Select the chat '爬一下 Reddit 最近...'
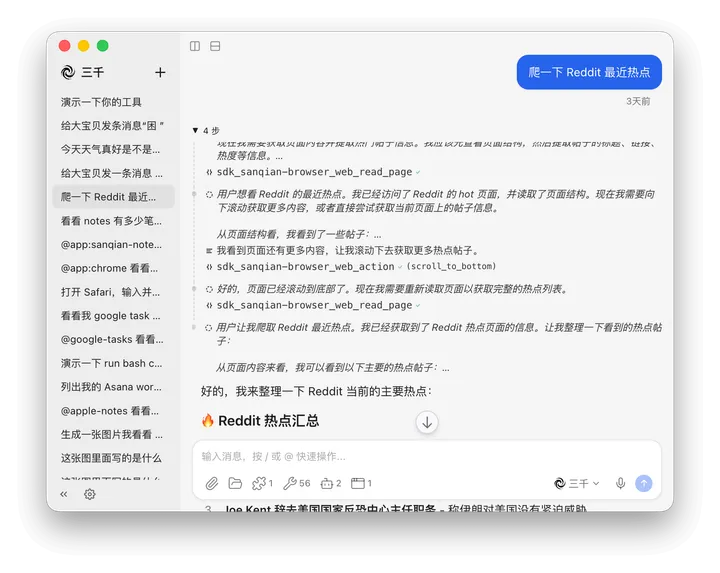 click(x=113, y=197)
